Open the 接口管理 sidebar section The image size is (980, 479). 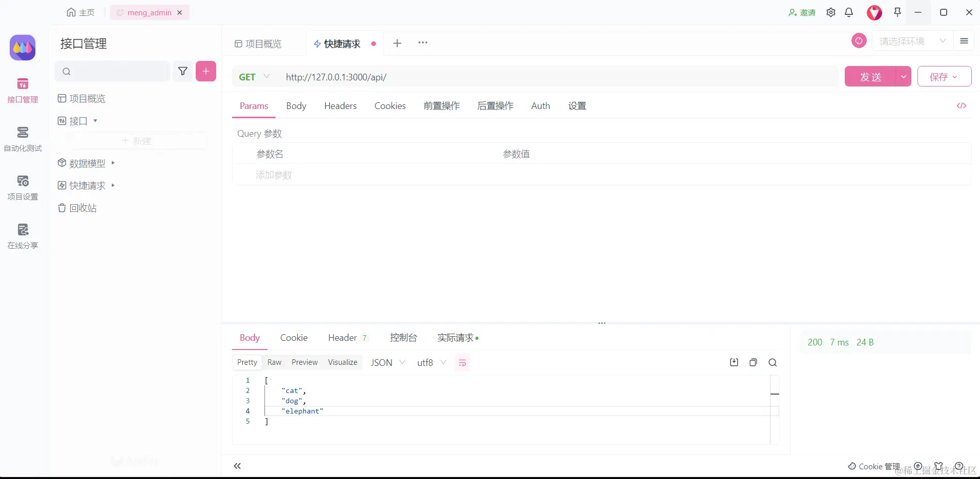23,91
